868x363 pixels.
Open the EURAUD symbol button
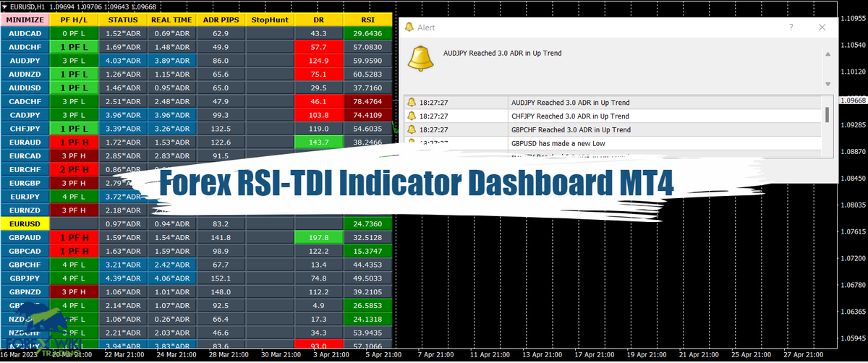pos(25,142)
